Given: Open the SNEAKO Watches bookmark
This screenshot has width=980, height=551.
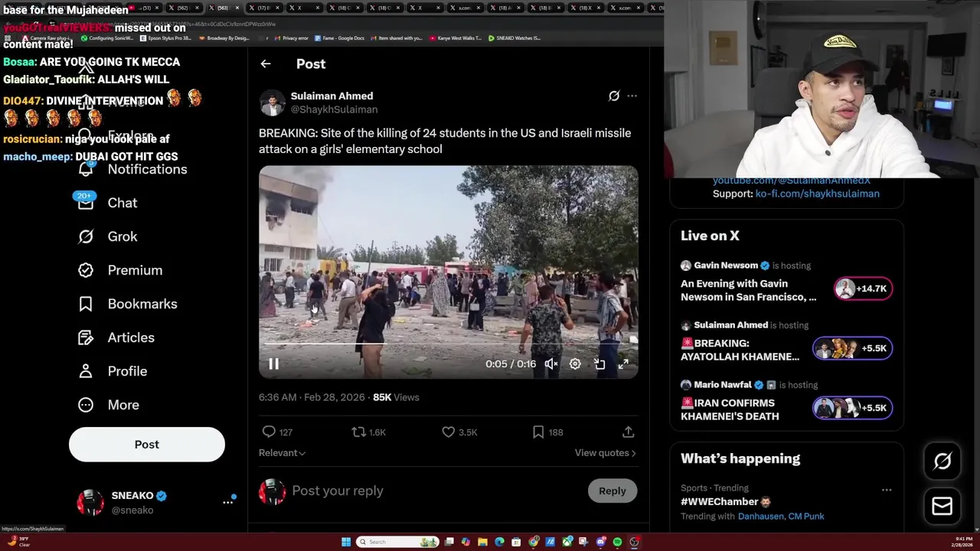Looking at the screenshot, I should pos(514,37).
